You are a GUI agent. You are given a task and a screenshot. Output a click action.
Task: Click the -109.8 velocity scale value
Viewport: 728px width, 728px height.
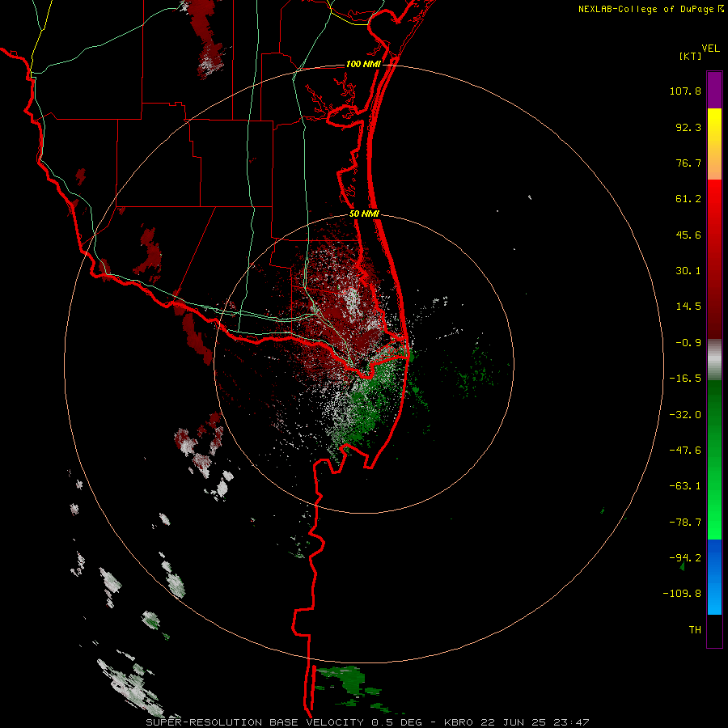tap(682, 594)
